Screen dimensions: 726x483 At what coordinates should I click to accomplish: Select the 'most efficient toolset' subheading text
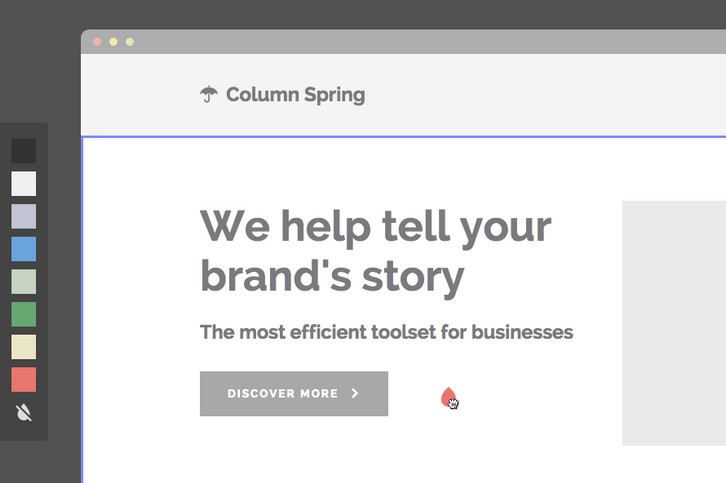pos(386,332)
